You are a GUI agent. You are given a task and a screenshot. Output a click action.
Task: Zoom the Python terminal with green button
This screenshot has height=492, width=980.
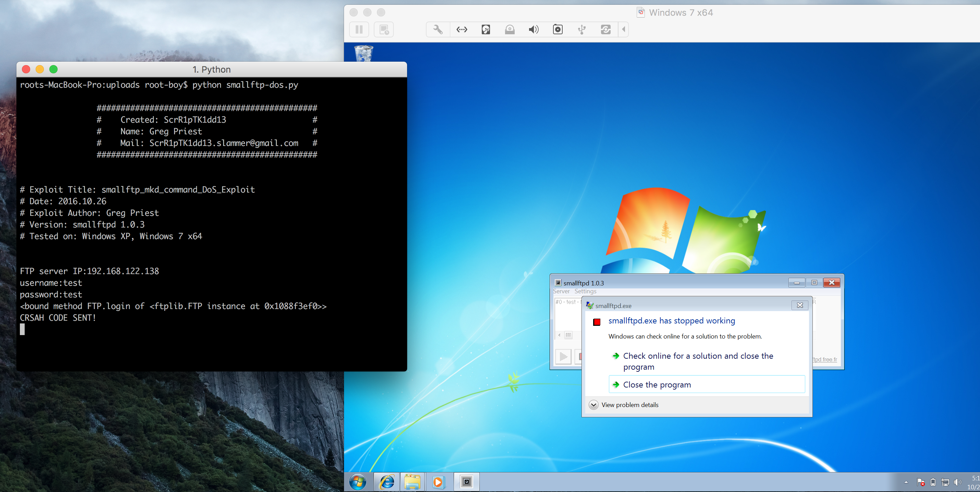coord(54,69)
